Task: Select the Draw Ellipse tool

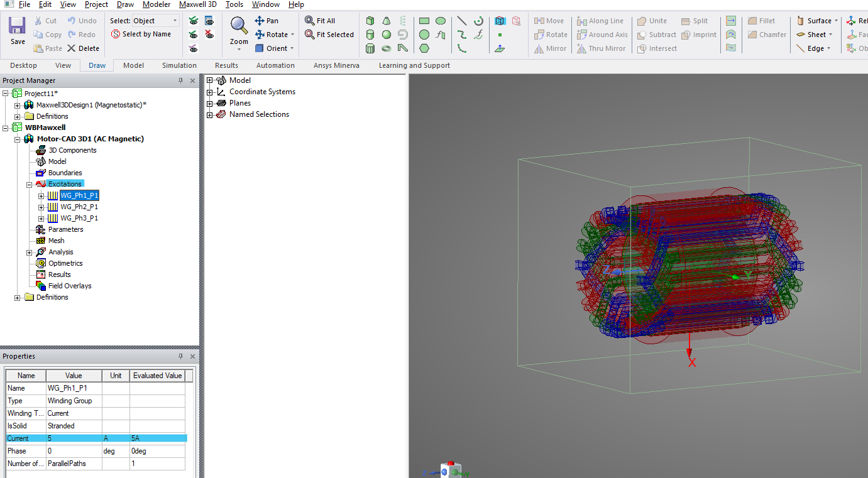Action: tap(441, 21)
